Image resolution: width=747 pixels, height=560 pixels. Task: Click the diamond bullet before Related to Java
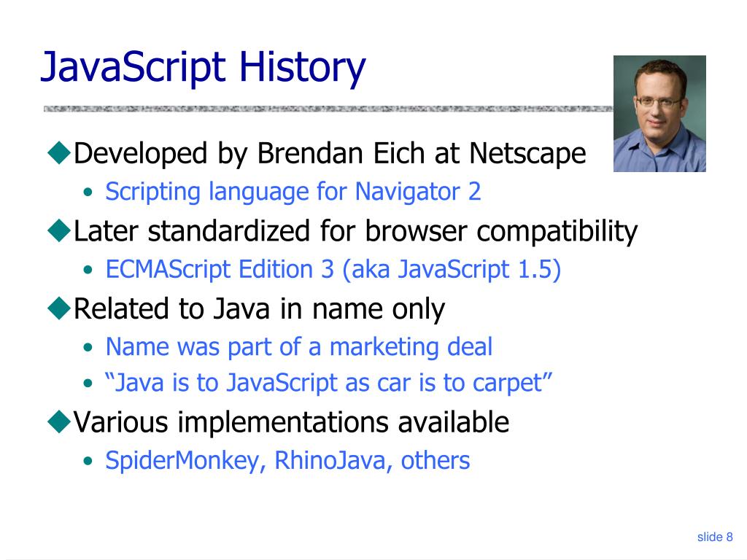point(60,308)
